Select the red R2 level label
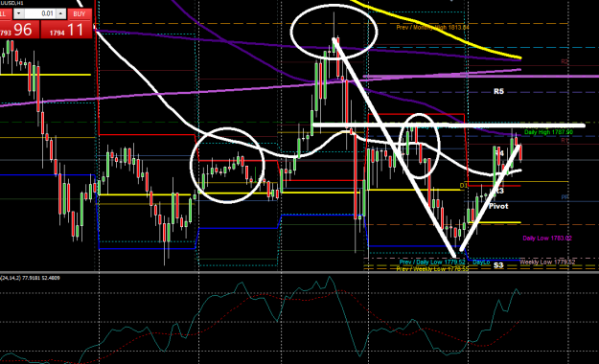The image size is (599, 364). tap(564, 61)
